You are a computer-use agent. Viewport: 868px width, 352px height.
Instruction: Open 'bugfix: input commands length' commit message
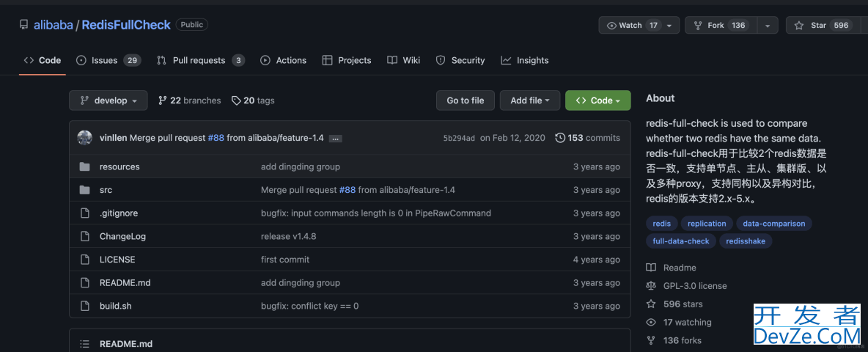pyautogui.click(x=376, y=213)
